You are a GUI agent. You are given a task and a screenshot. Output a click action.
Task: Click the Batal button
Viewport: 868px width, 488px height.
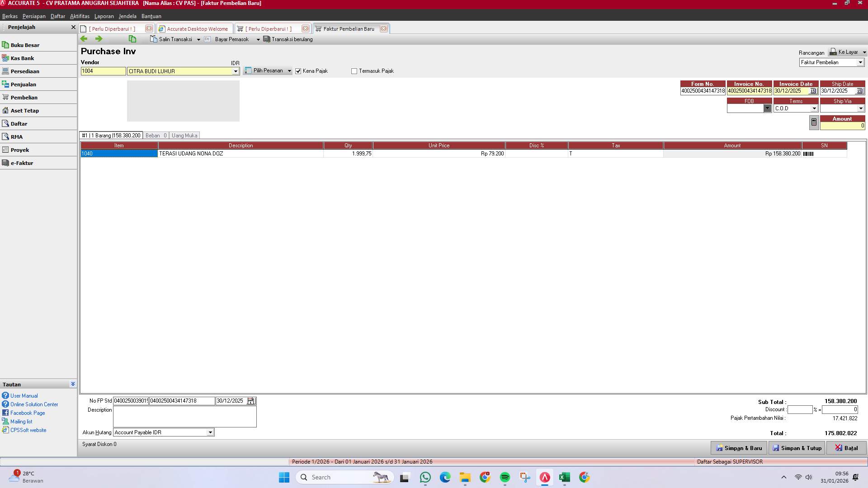click(847, 448)
